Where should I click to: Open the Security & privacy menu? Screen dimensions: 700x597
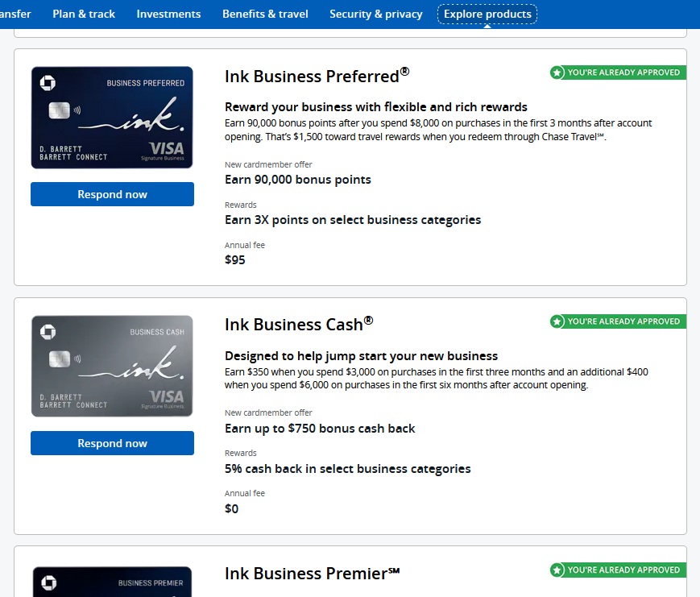(x=375, y=14)
